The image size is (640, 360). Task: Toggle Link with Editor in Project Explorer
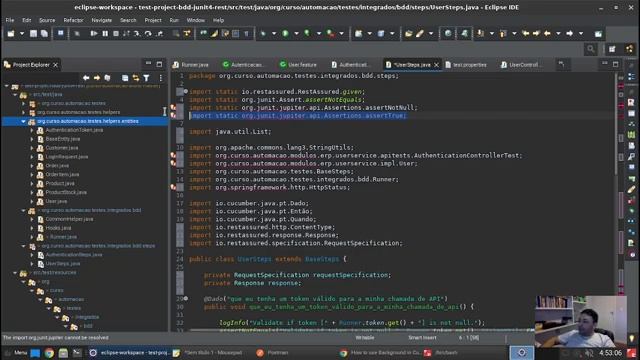coord(136,78)
